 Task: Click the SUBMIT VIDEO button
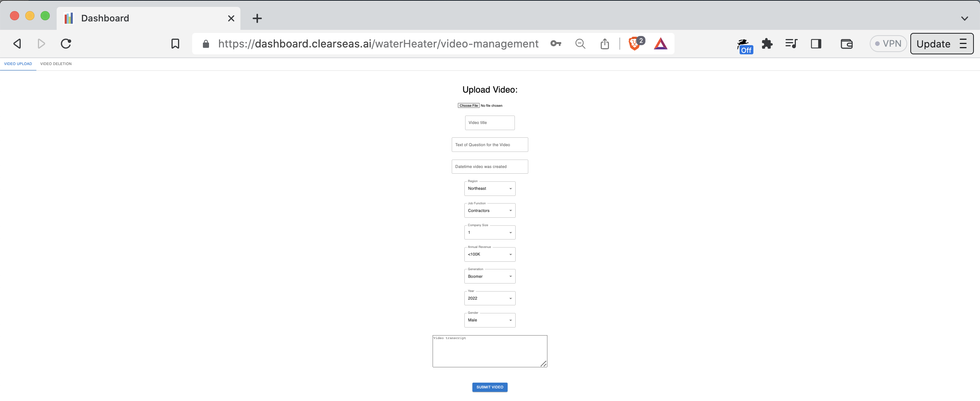pyautogui.click(x=490, y=387)
